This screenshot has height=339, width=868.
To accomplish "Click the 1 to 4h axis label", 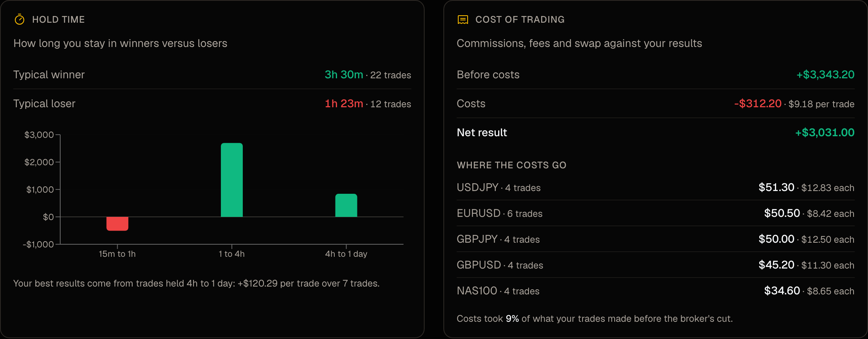I will tap(232, 254).
